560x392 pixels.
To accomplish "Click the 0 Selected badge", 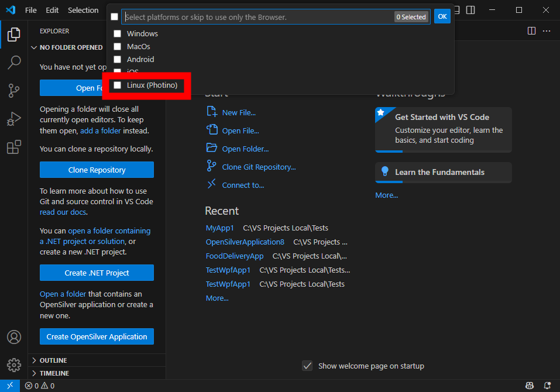I will pyautogui.click(x=411, y=17).
